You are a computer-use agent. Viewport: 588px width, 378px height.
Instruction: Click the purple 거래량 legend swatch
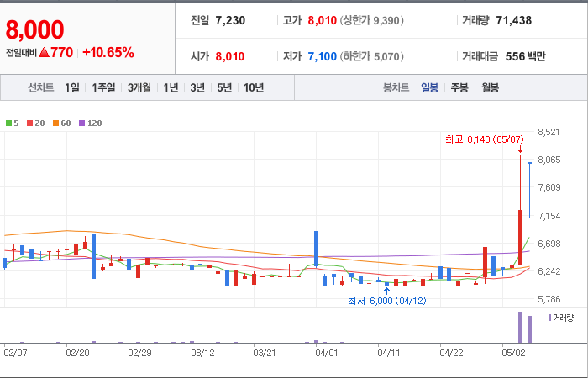coord(549,318)
